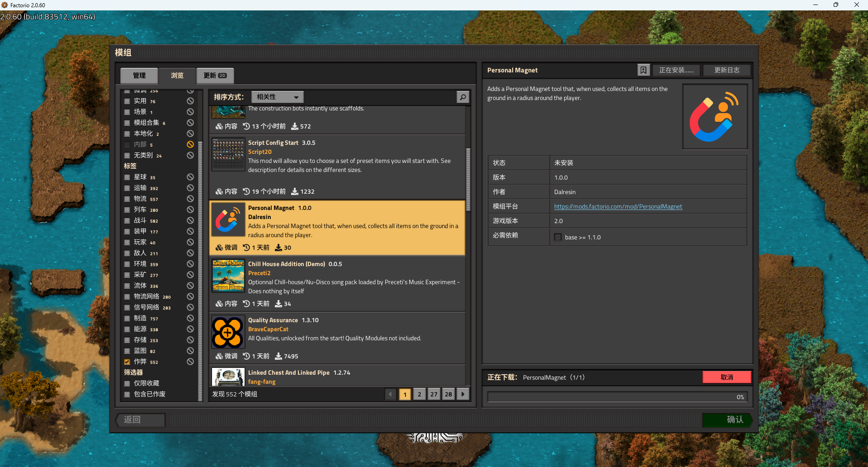Open the Quality Assurance mod thumbnail

(228, 332)
